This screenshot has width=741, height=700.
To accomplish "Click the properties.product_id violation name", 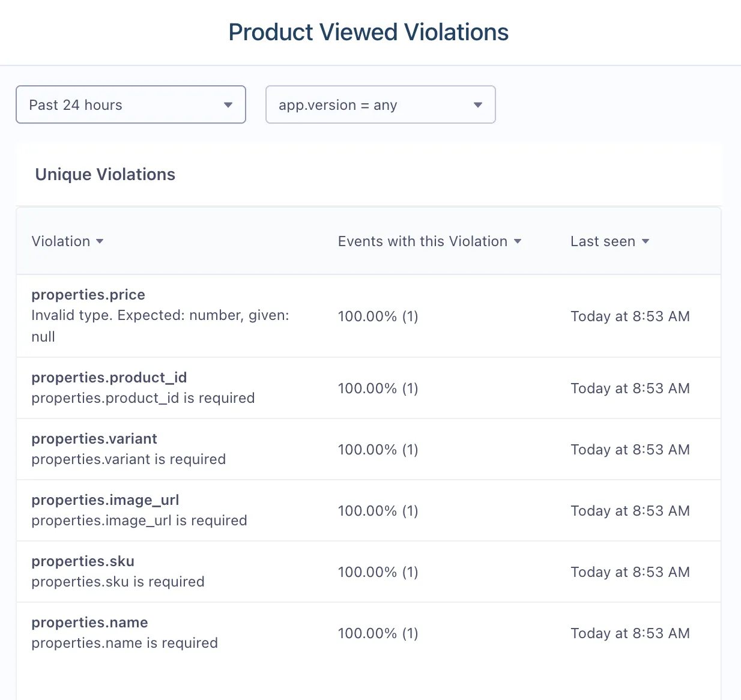I will tap(109, 378).
